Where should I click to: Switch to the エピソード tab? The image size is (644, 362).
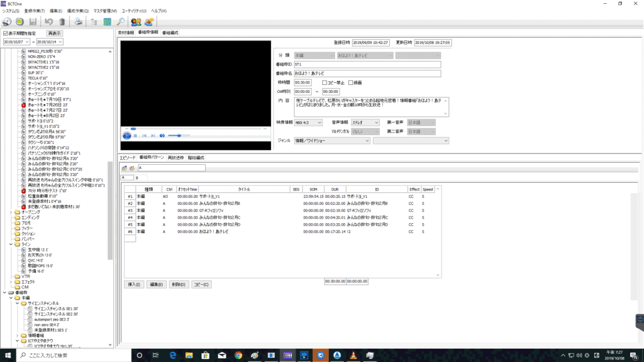pyautogui.click(x=127, y=158)
